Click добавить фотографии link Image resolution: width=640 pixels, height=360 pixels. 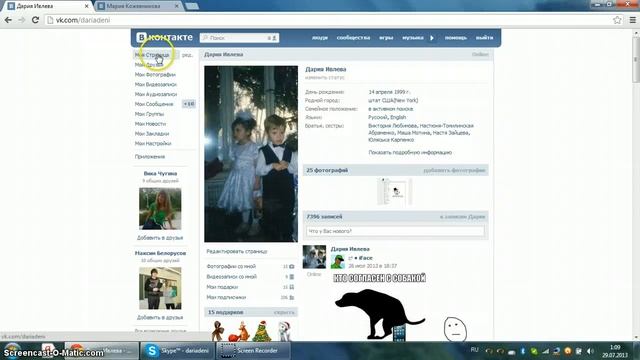point(454,170)
